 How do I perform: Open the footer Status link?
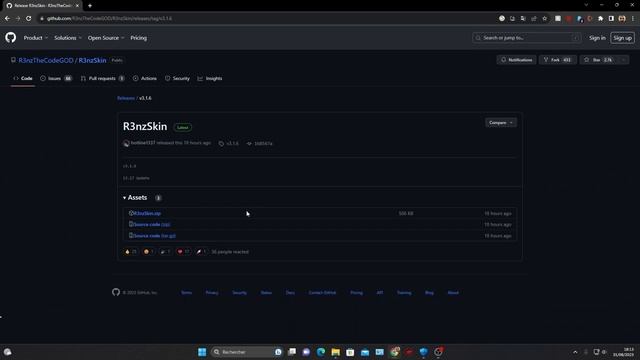coord(266,293)
